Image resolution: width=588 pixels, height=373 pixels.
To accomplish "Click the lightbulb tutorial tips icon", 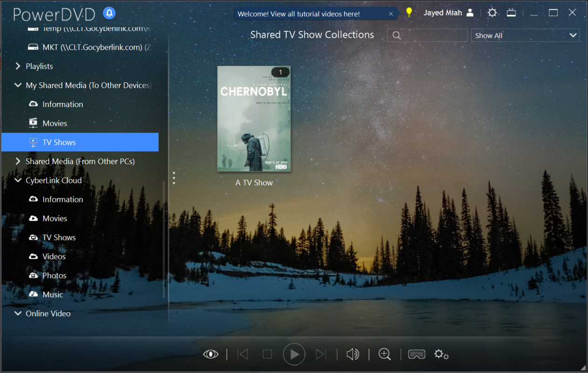I will pos(409,13).
